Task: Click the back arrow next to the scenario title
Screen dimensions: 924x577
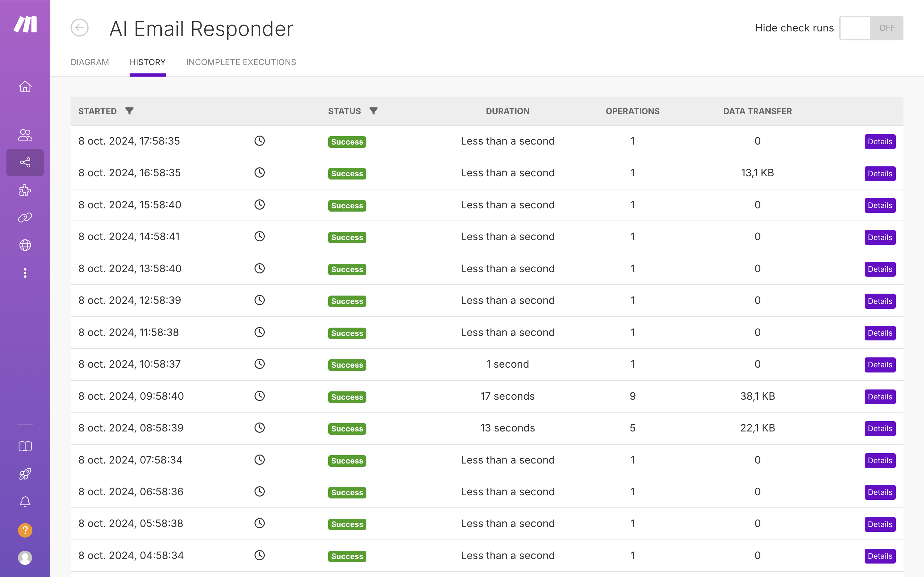Action: [80, 28]
